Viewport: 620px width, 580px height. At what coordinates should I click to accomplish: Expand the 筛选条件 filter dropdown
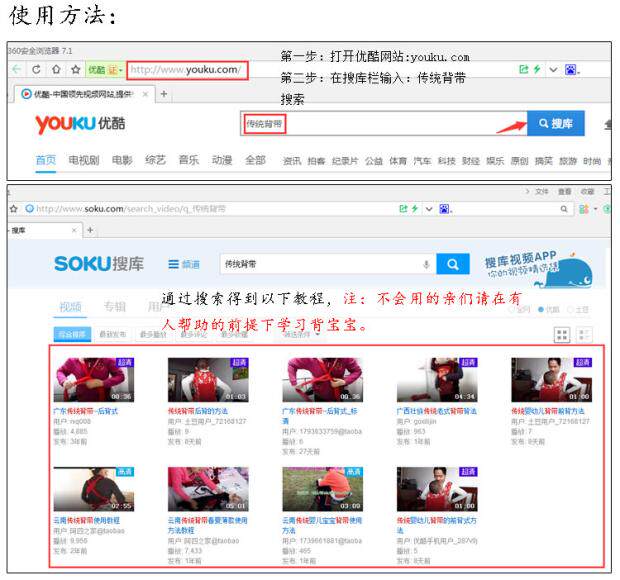click(x=299, y=334)
